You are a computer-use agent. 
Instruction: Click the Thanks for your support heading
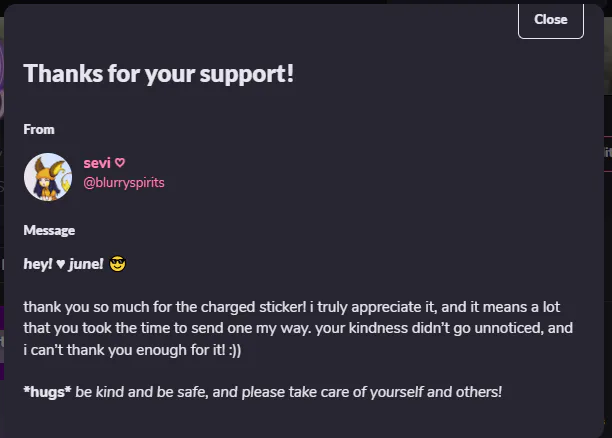158,73
